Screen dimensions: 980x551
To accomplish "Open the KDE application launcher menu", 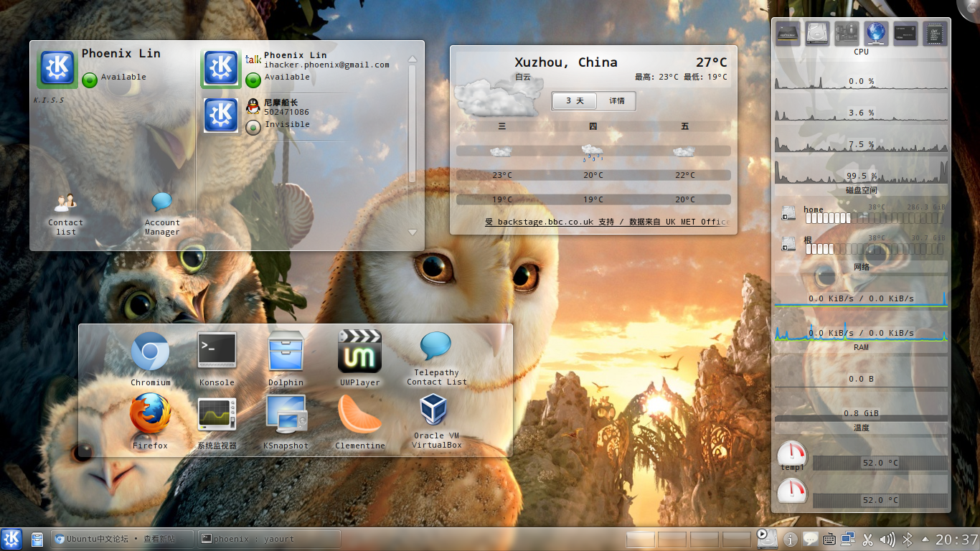I will coord(11,539).
